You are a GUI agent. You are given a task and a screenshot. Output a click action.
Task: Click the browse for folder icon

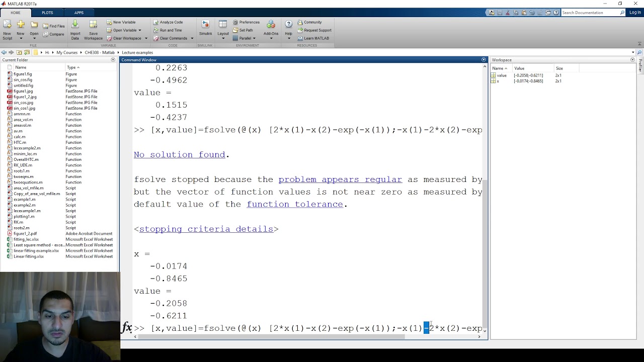click(x=27, y=52)
